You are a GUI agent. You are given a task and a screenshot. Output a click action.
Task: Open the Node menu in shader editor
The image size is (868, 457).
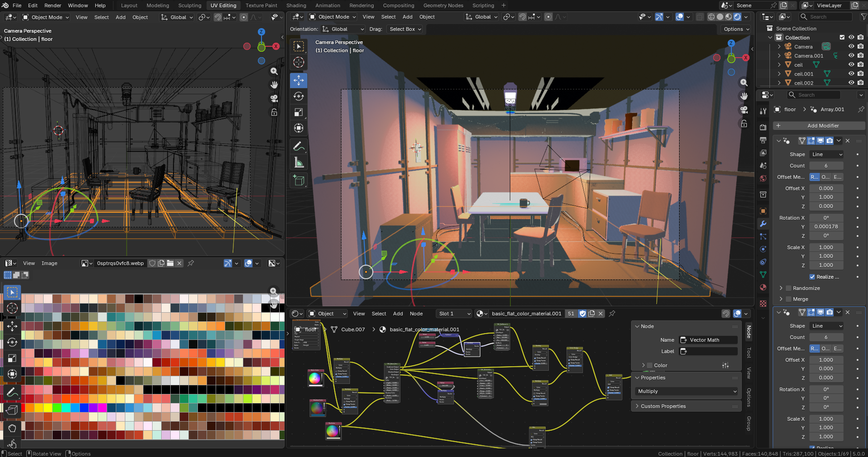(x=416, y=314)
